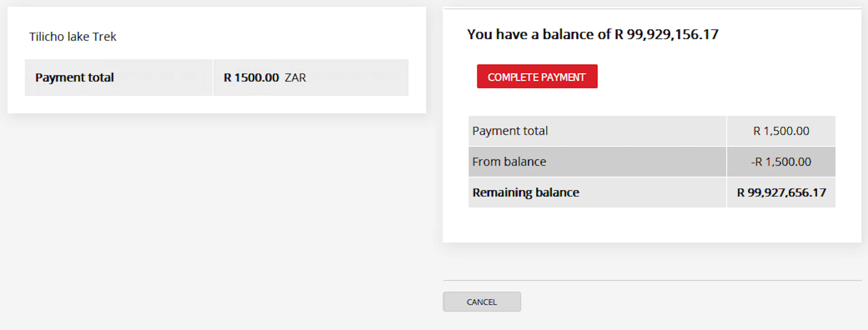Image resolution: width=868 pixels, height=330 pixels.
Task: Click the gray page background below trek card
Action: 216,219
